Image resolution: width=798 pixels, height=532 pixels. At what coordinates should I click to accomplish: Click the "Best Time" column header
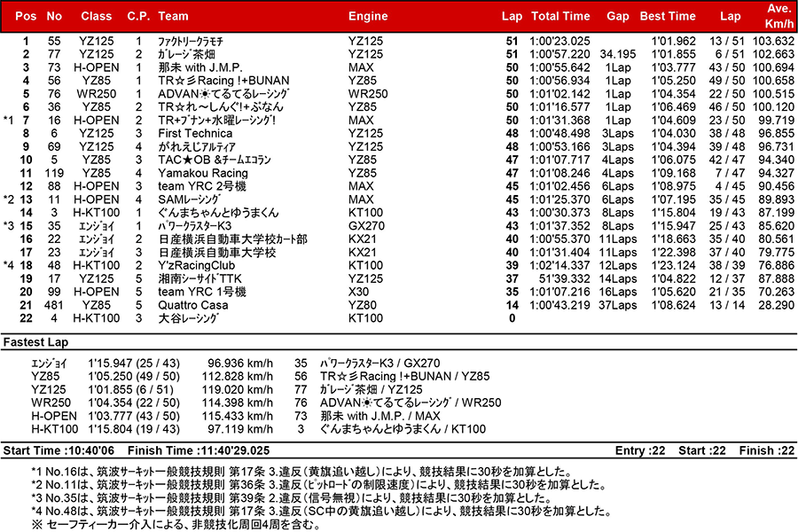[x=668, y=16]
